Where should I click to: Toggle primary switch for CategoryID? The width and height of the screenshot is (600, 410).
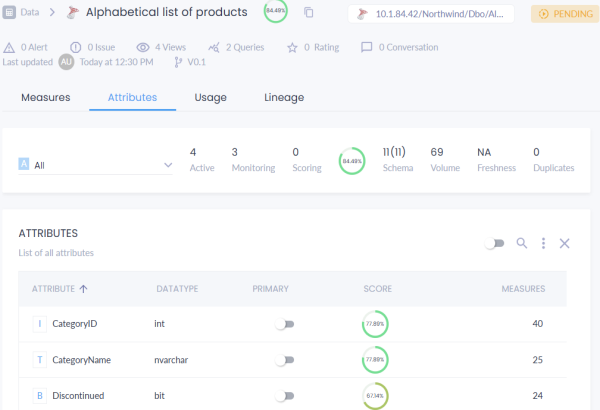(x=285, y=324)
